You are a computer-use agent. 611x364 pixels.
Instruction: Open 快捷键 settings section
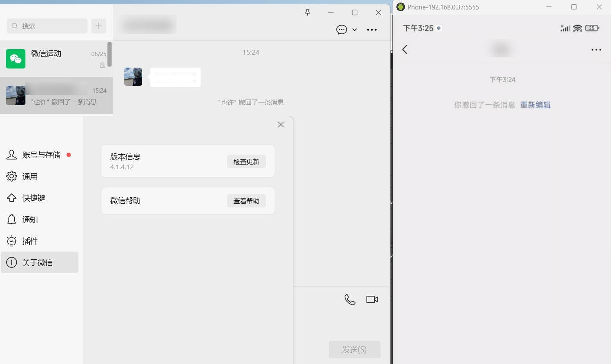pos(40,198)
